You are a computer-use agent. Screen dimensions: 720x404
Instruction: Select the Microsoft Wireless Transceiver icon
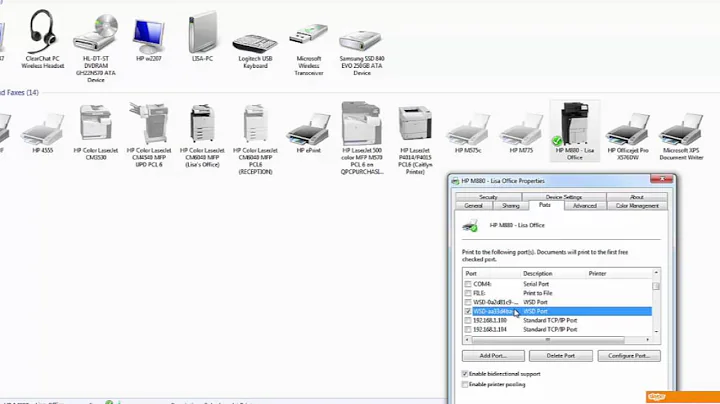click(x=309, y=49)
